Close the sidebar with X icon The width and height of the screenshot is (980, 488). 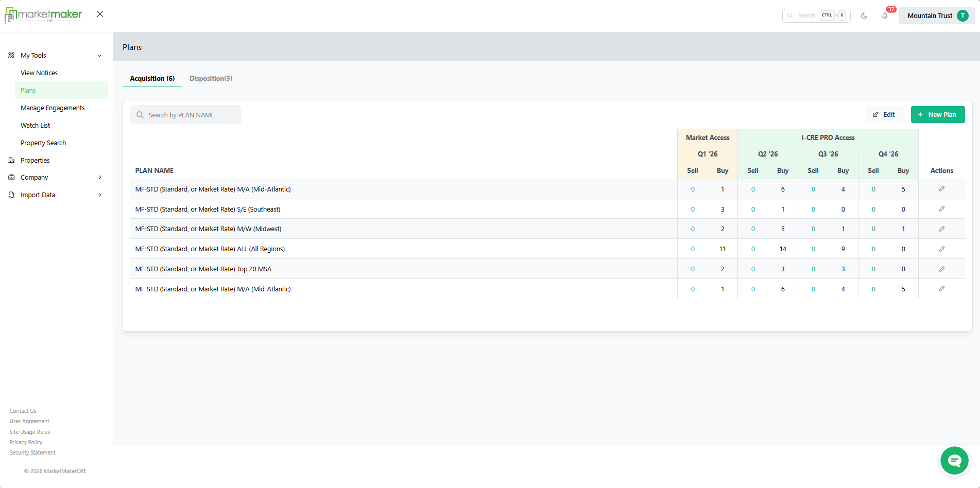[x=100, y=14]
